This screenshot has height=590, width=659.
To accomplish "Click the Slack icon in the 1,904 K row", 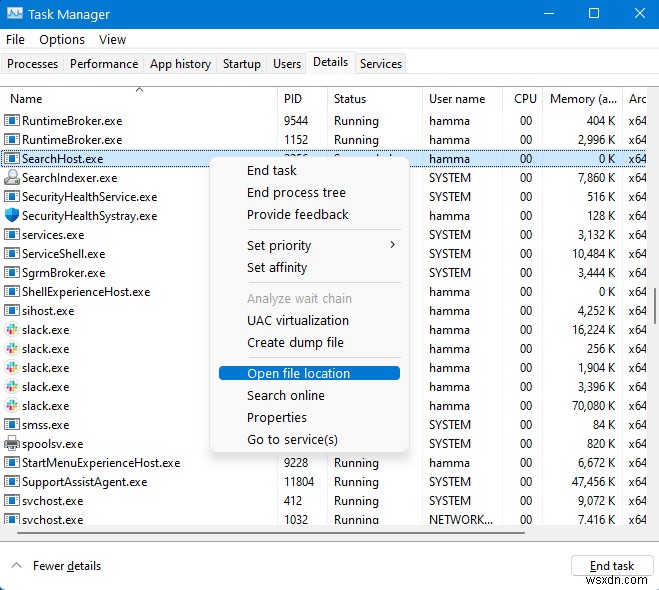I will [12, 368].
